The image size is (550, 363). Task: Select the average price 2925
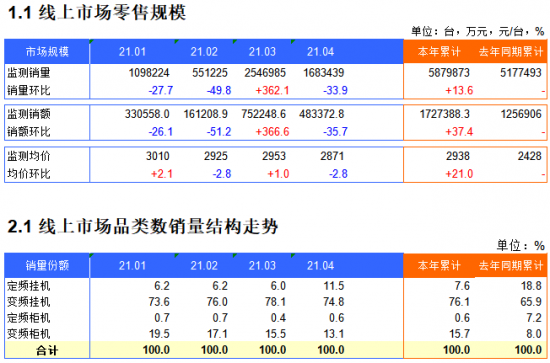(216, 156)
